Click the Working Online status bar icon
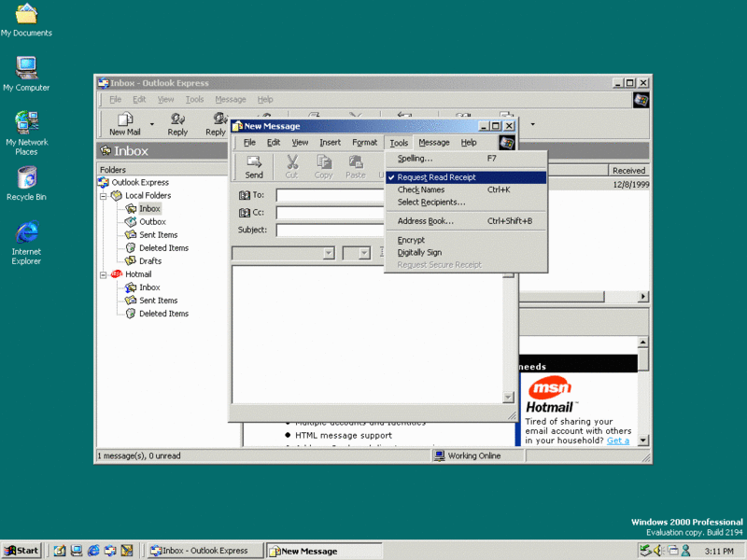 click(439, 455)
